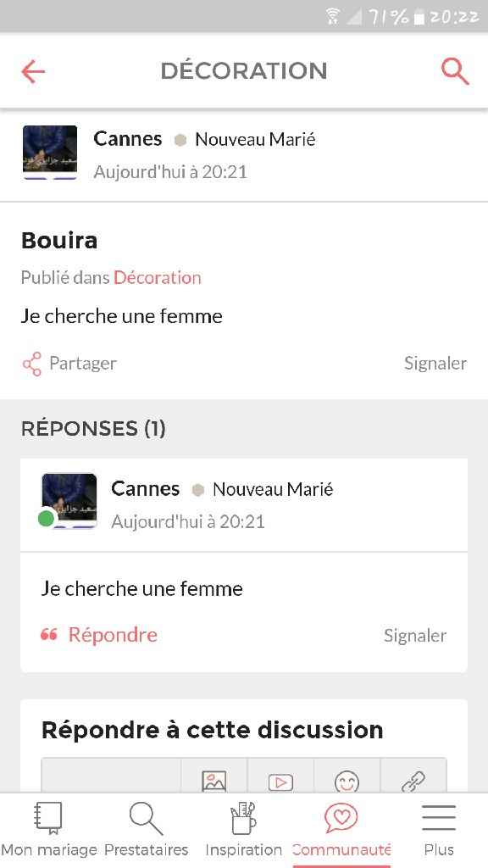Select the Prestataires magnifier icon

coord(146,818)
